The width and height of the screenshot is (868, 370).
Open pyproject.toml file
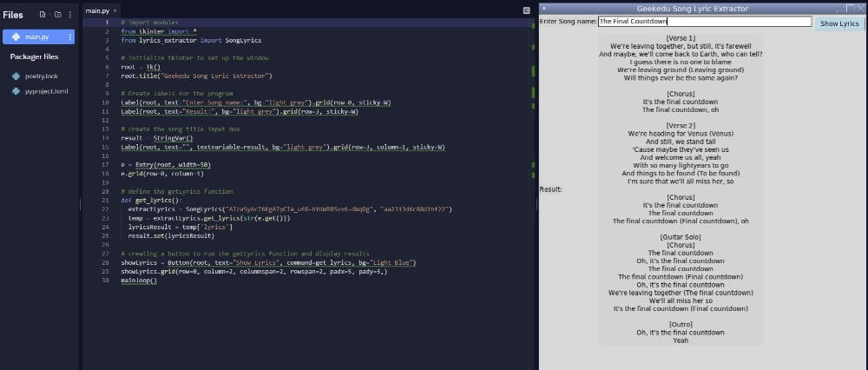47,91
